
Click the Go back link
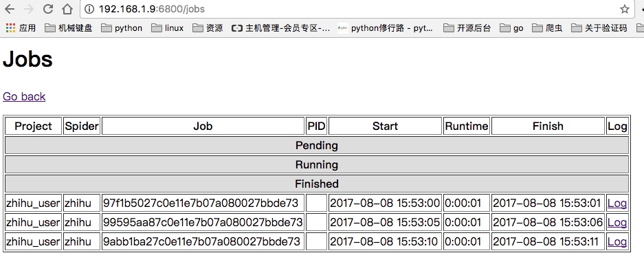click(x=24, y=96)
